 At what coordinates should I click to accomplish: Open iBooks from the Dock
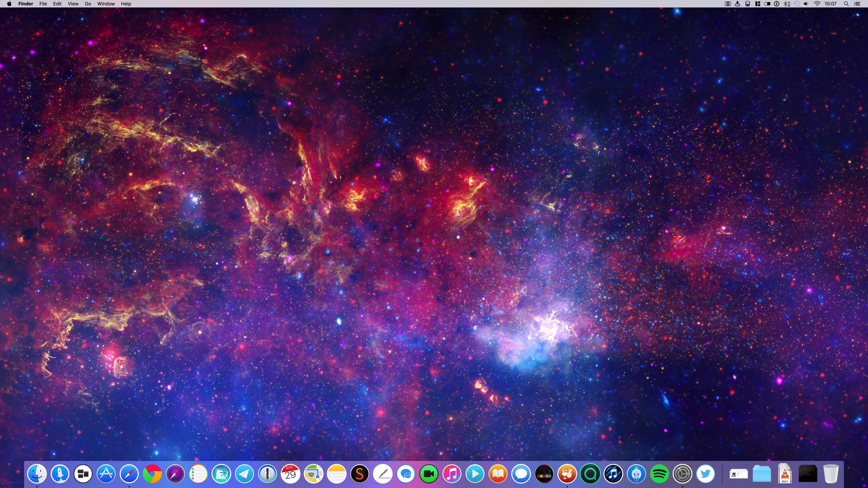point(498,474)
